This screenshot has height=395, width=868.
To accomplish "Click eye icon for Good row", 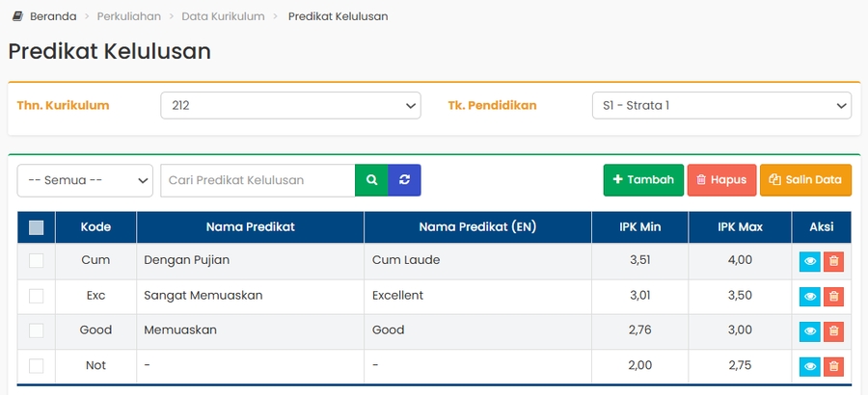I will click(810, 331).
